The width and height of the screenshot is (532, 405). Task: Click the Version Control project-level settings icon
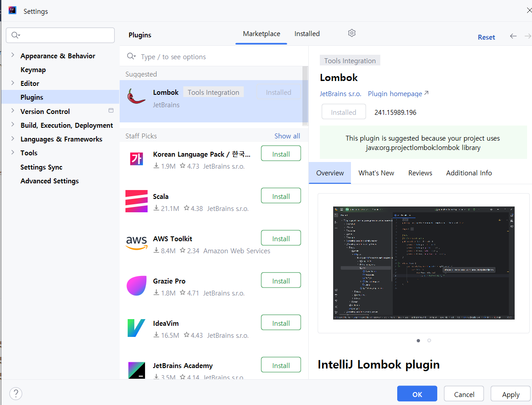(111, 110)
